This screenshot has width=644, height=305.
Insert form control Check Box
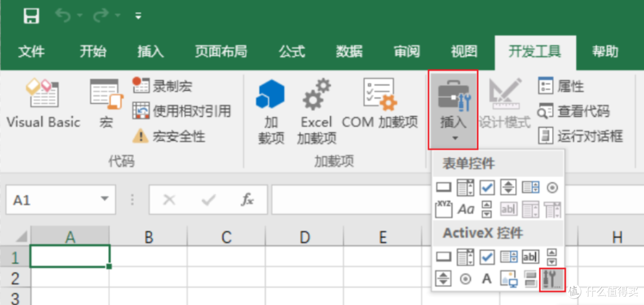487,188
